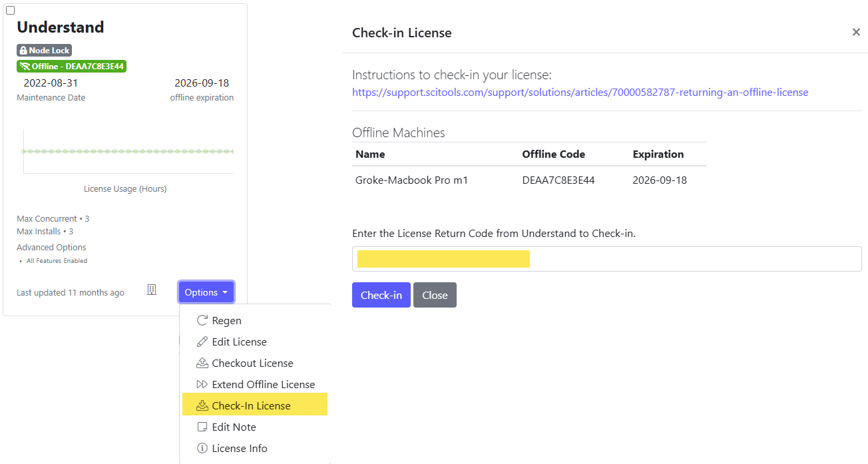The width and height of the screenshot is (868, 464).
Task: Open the returning-an-offline-license support link
Action: click(x=580, y=92)
